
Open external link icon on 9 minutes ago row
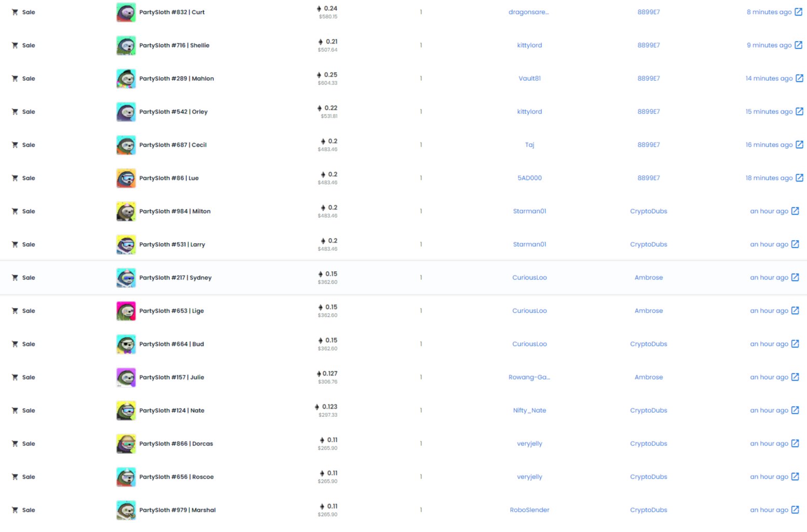(x=798, y=45)
